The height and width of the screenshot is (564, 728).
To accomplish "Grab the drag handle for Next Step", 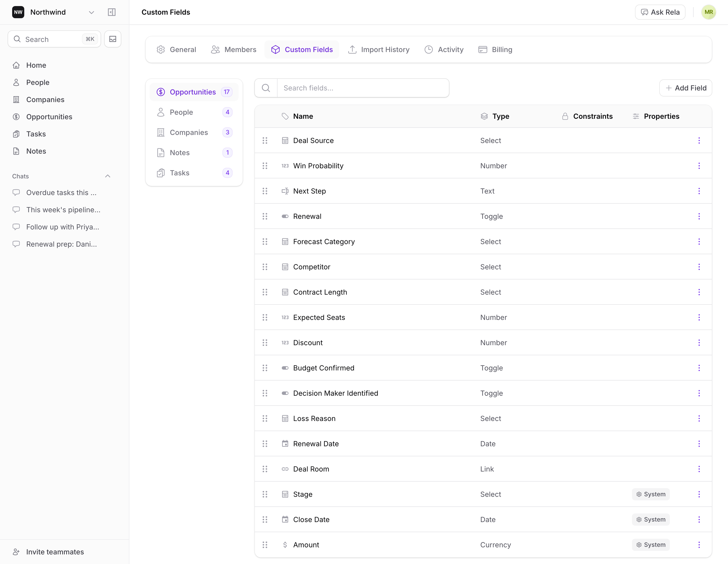I will 265,191.
